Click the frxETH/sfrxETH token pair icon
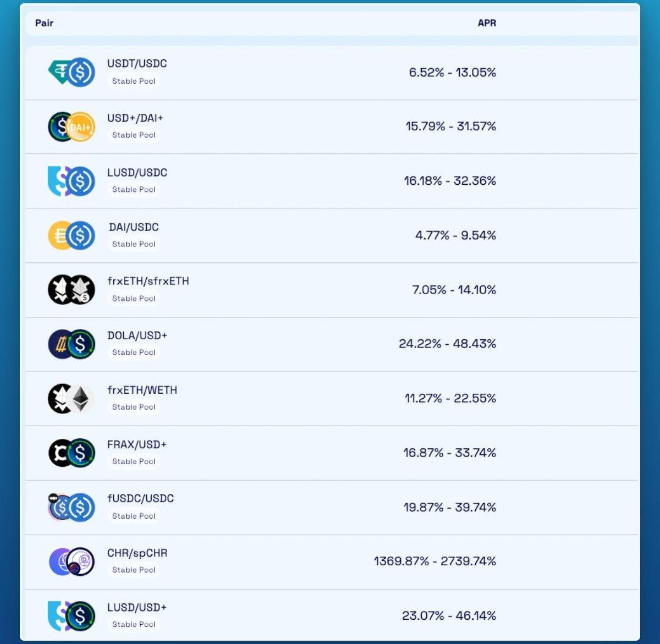The height and width of the screenshot is (644, 660). coord(71,290)
